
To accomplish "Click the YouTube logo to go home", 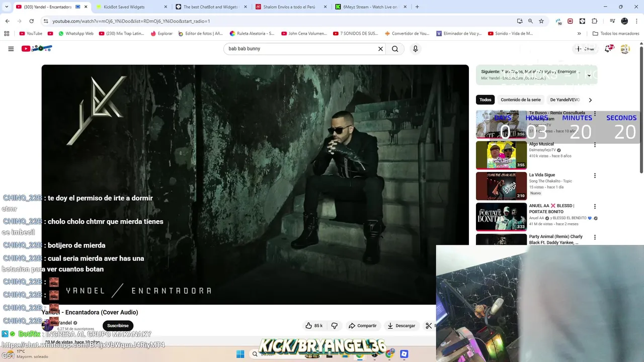I will (x=37, y=49).
